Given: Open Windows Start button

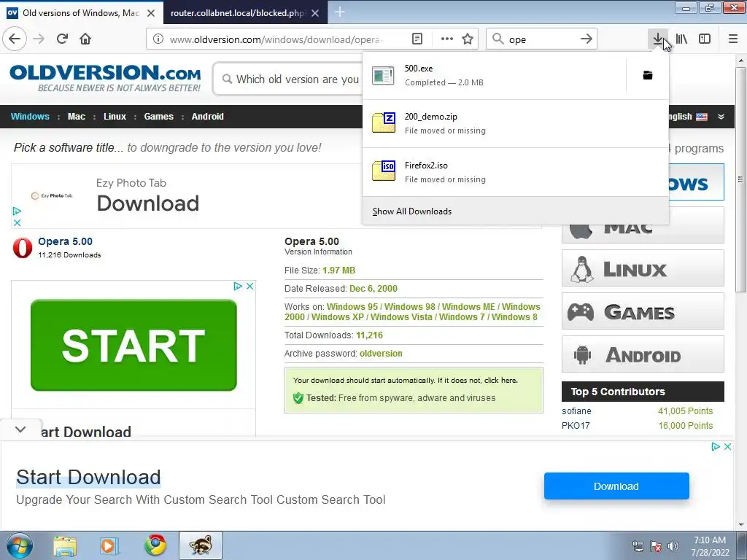Looking at the screenshot, I should (x=19, y=545).
